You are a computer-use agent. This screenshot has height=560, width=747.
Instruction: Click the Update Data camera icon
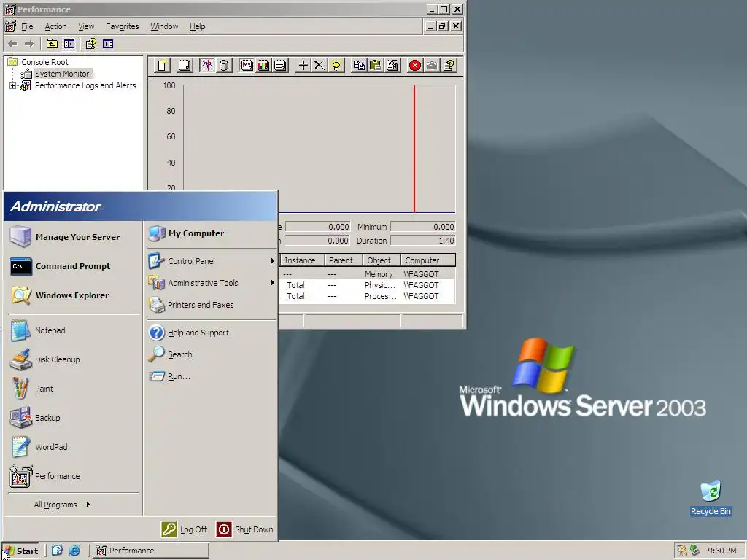432,65
